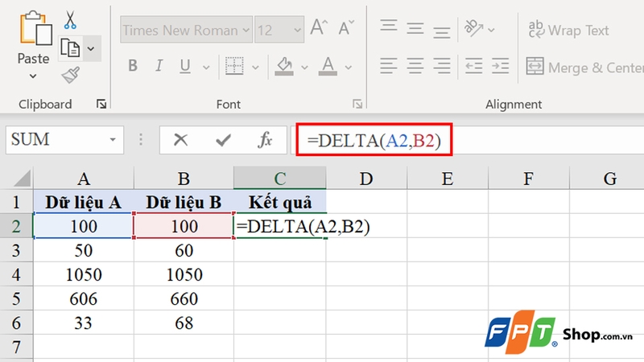
Task: Open the Font settings dialog launcher
Action: pyautogui.click(x=357, y=105)
